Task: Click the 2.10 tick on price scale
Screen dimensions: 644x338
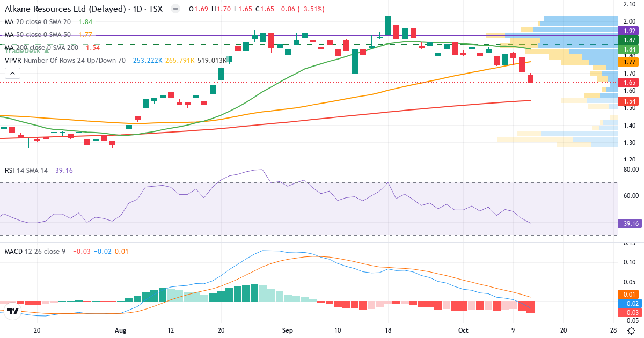Action: tap(629, 4)
